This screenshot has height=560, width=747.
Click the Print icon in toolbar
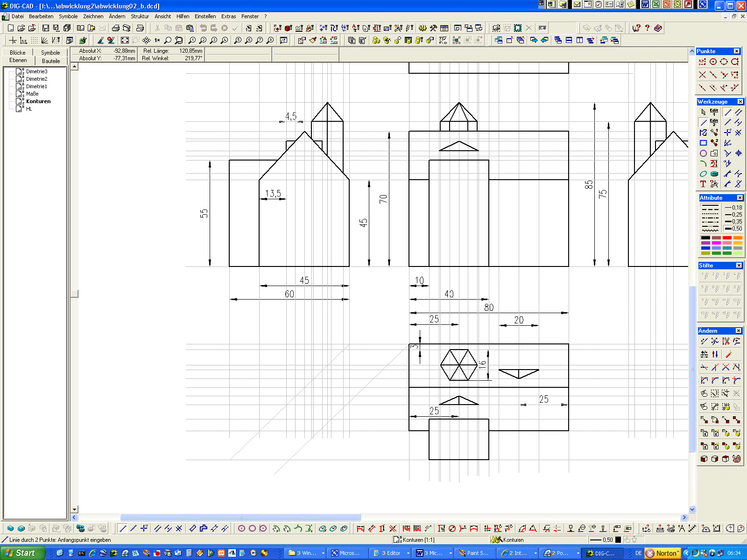[115, 28]
